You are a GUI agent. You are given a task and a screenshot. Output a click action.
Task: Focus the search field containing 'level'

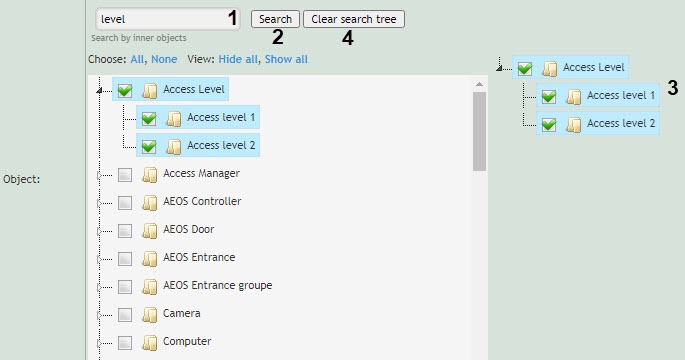pos(167,19)
